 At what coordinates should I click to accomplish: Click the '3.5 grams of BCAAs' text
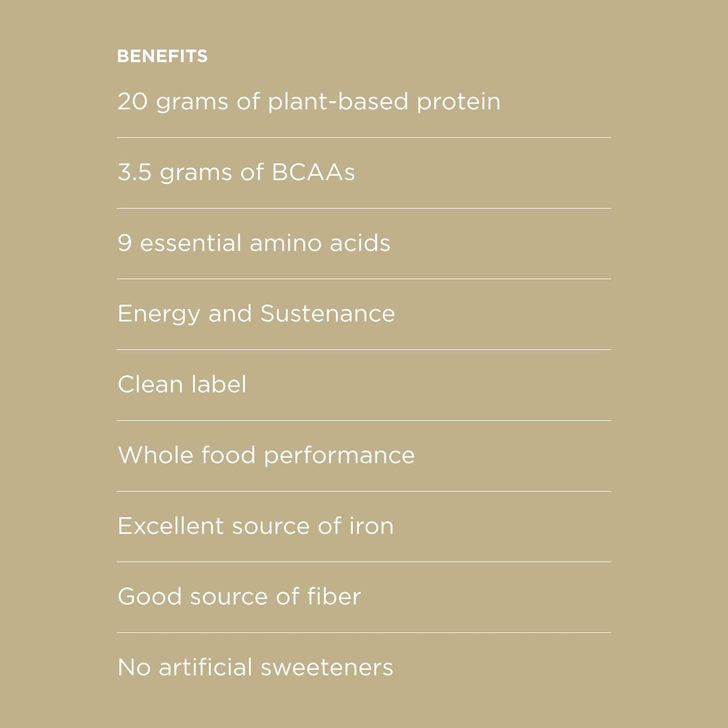pyautogui.click(x=236, y=172)
